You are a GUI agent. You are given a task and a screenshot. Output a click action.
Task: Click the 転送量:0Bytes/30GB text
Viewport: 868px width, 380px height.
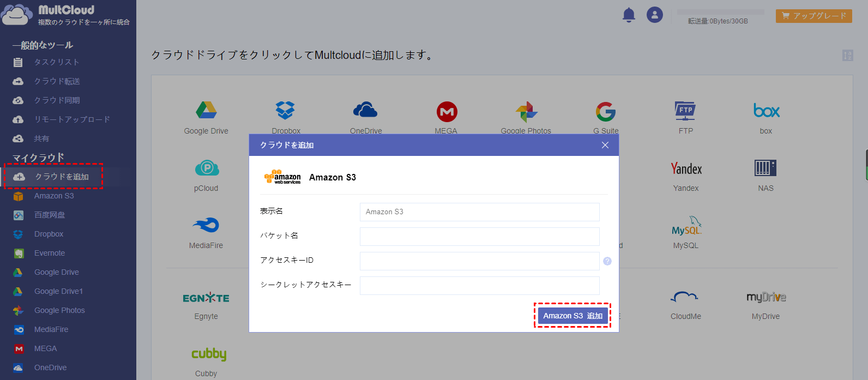tap(718, 21)
